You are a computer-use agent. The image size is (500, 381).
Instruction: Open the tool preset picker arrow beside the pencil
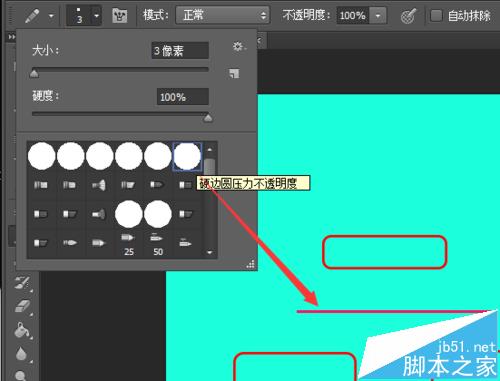[x=51, y=15]
